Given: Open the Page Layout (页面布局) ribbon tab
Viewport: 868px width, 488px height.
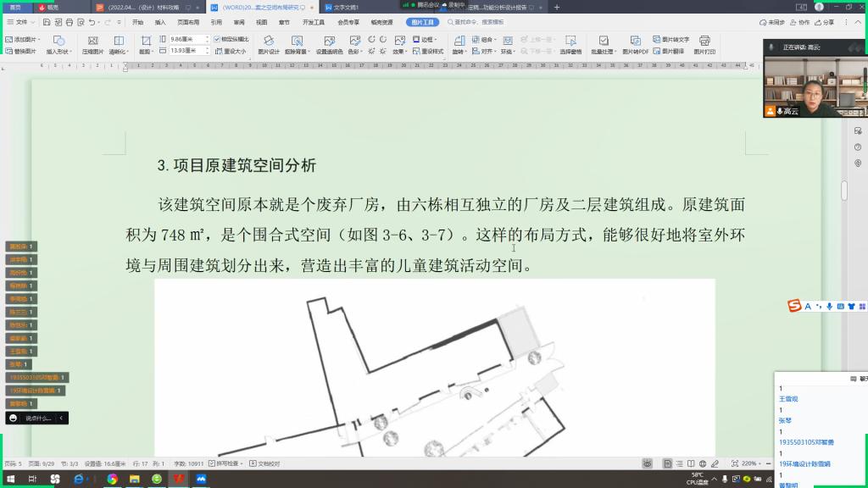Looking at the screenshot, I should (x=188, y=22).
